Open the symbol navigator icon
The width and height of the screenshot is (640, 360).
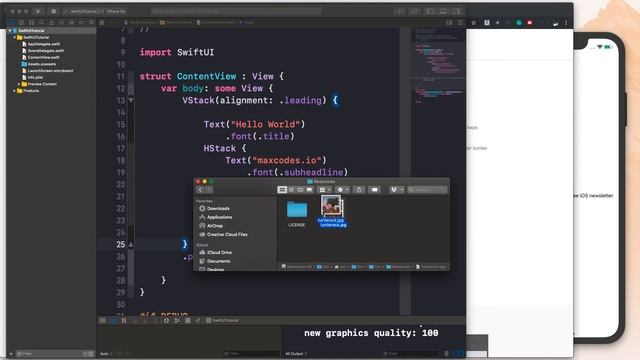pyautogui.click(x=31, y=22)
